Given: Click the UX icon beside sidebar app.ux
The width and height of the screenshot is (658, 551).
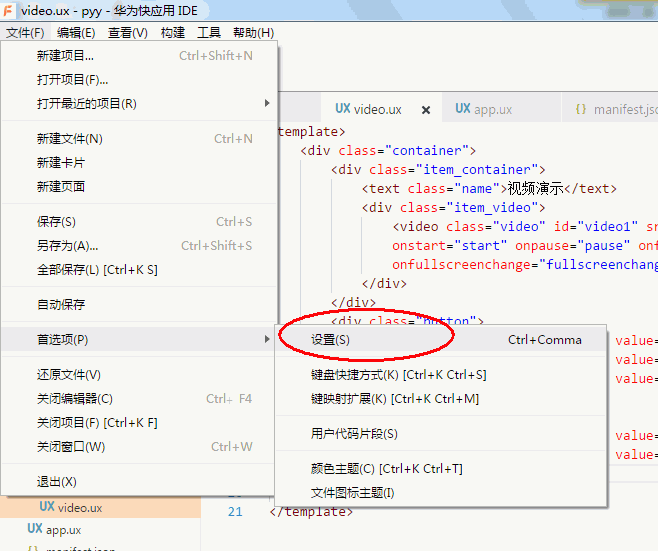Looking at the screenshot, I should pos(35,529).
